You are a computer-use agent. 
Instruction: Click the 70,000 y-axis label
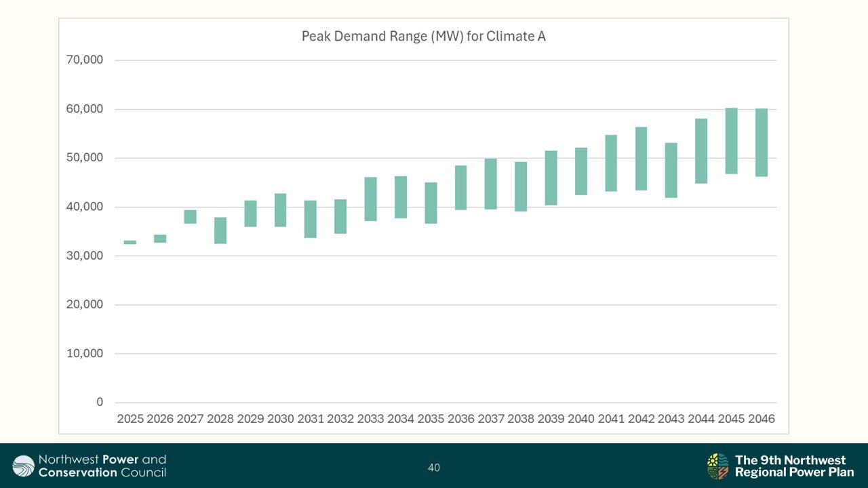[85, 60]
